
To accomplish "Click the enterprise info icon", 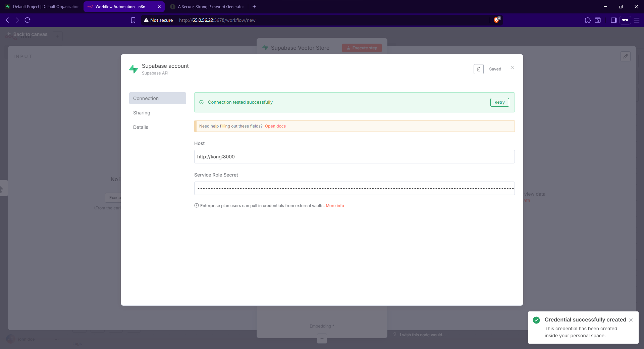I will click(x=197, y=206).
